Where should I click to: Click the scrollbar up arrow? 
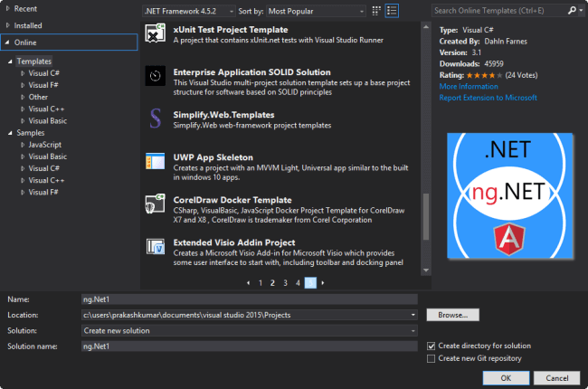coord(426,27)
